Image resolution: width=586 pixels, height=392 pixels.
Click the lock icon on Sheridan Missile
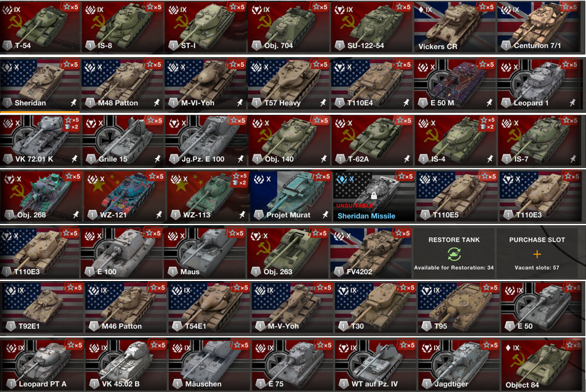[373, 195]
